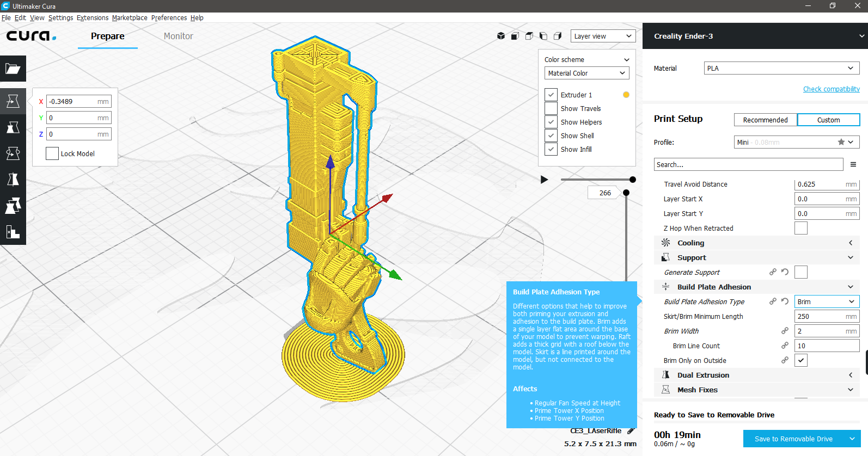
Task: Click the profile star icon
Action: point(841,142)
